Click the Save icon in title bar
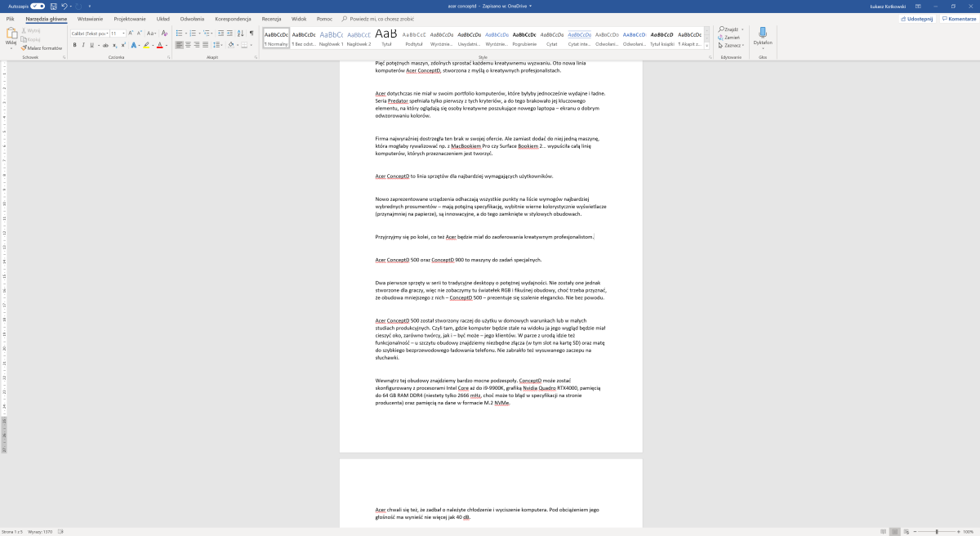Screen dimensions: 980x536 pos(54,7)
